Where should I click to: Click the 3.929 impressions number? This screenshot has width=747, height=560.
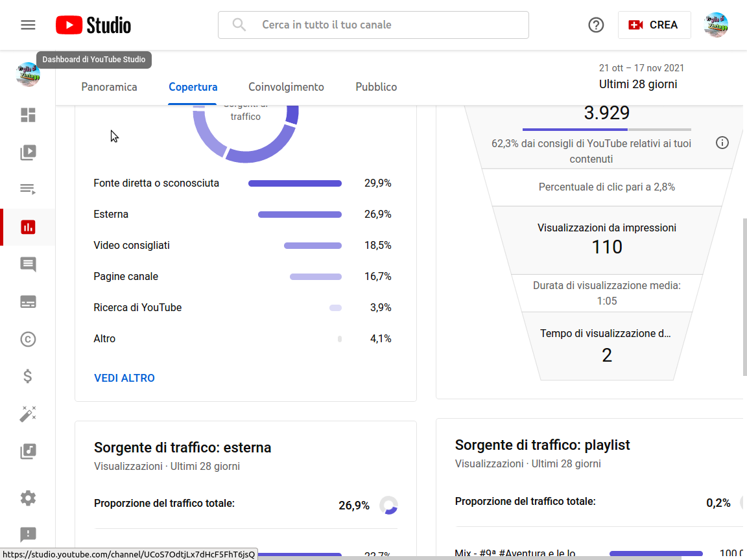click(606, 113)
